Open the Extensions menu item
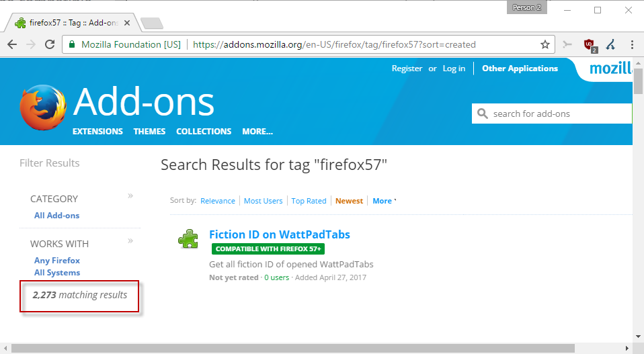 click(x=97, y=131)
